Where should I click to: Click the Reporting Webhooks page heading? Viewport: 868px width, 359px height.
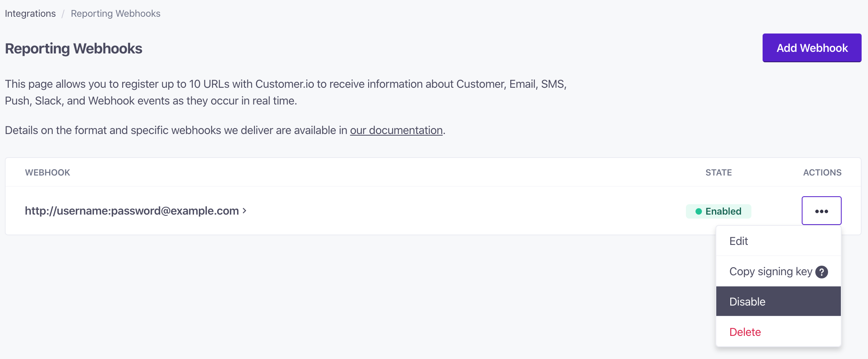(73, 49)
